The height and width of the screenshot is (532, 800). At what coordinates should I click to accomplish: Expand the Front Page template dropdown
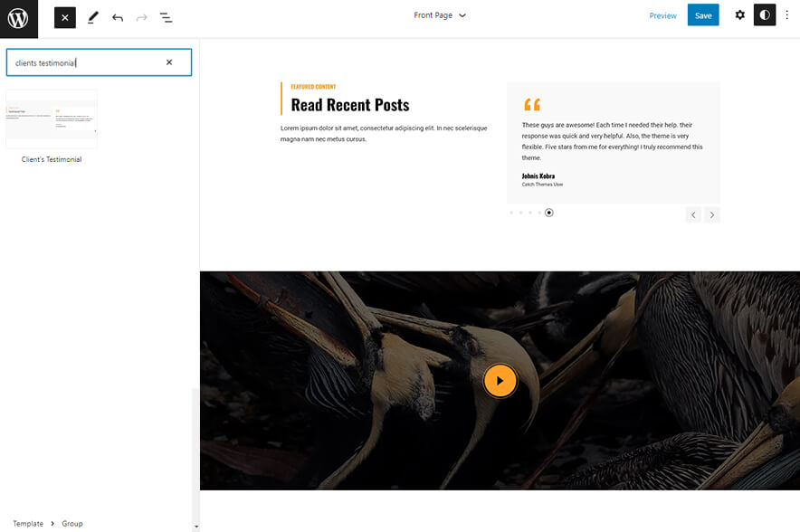[440, 15]
